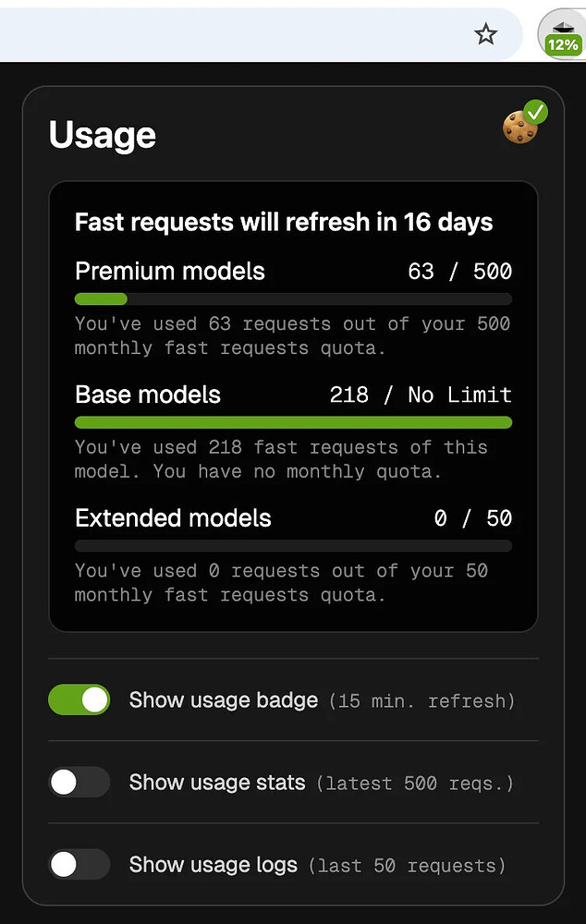
Task: Click the extension icon showing 12% badge
Action: (562, 30)
